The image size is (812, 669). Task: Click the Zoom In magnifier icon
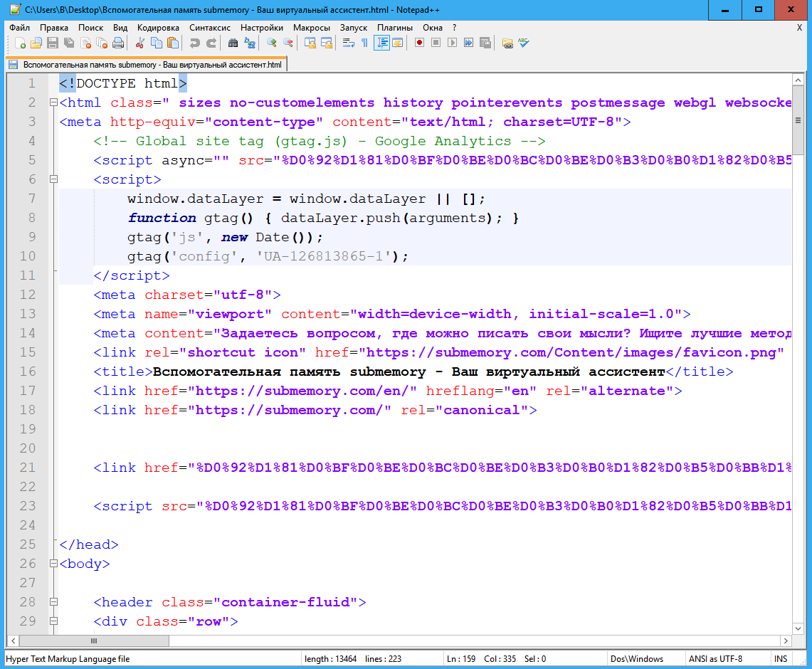pos(271,43)
